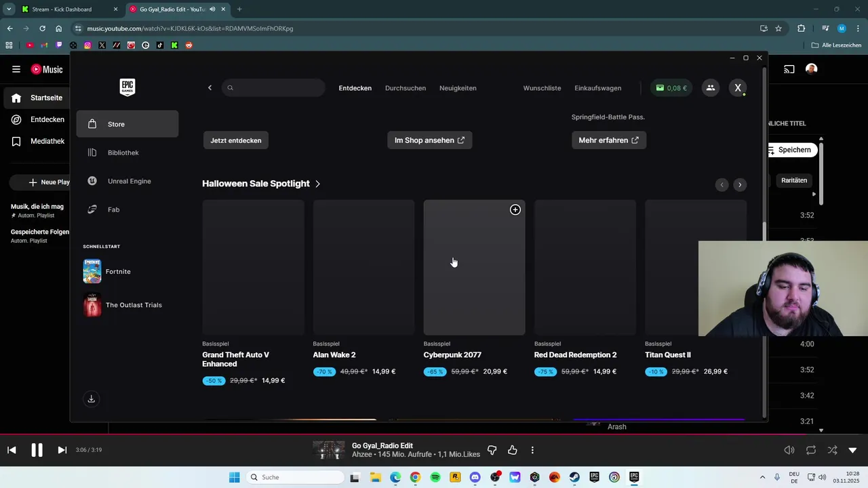The width and height of the screenshot is (868, 488).
Task: Bookmark this page with star icon
Action: pos(778,28)
